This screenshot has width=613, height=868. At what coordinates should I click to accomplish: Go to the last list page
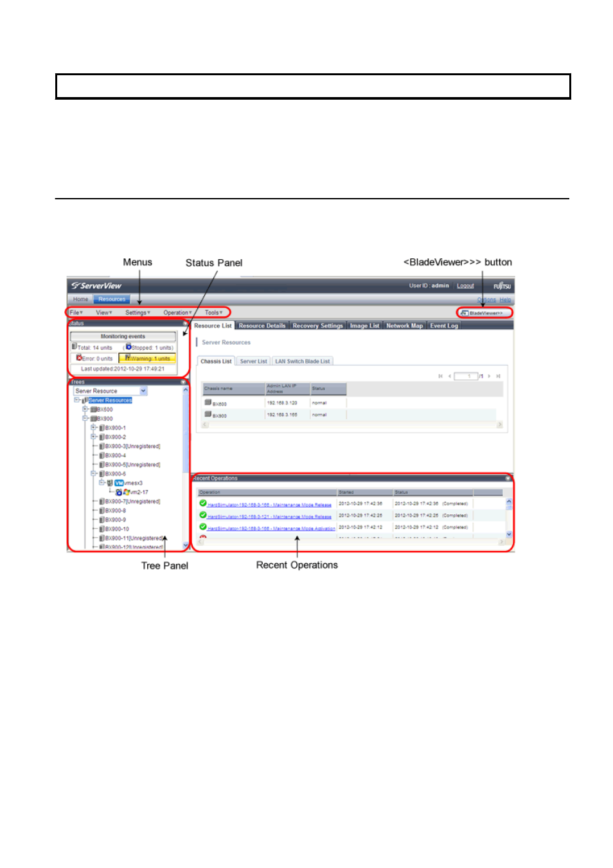click(x=498, y=376)
